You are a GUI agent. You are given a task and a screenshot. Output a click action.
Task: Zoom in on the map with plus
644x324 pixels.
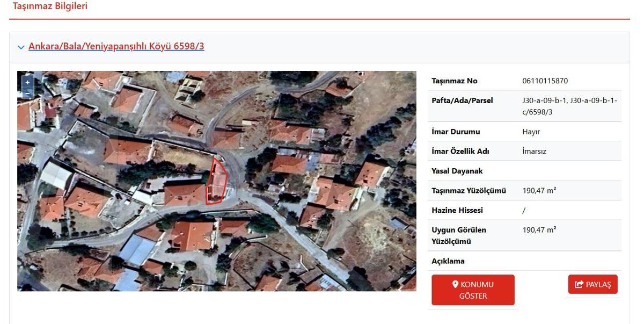(27, 83)
